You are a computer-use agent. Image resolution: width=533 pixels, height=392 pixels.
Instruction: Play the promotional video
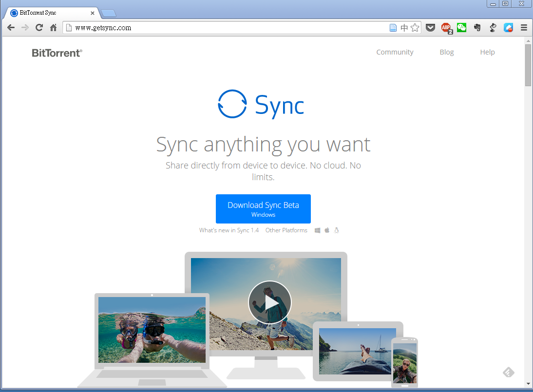click(x=269, y=302)
